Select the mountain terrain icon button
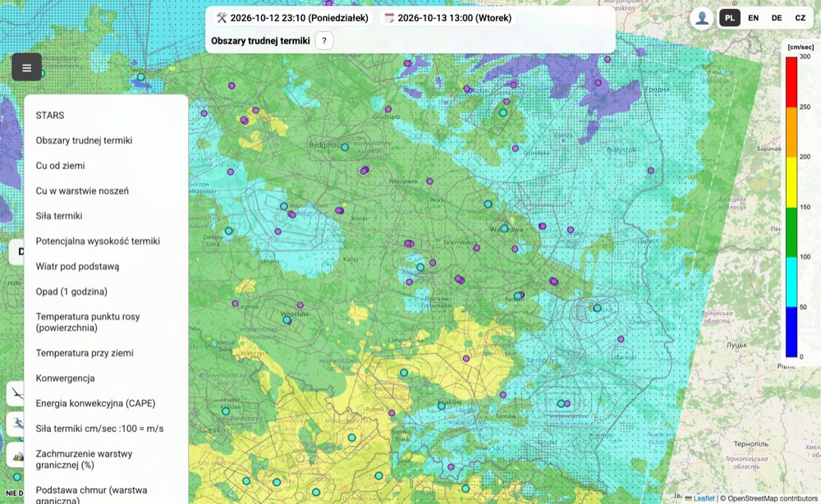This screenshot has width=821, height=504. (x=16, y=454)
